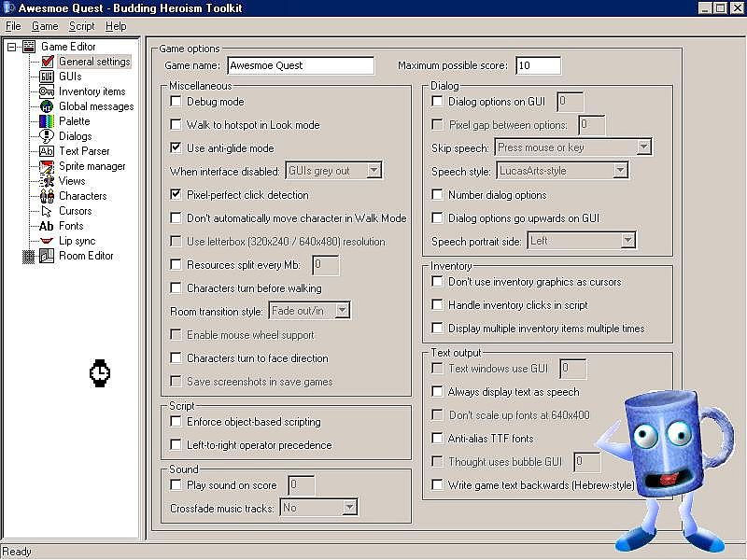
Task: Open the Help menu
Action: click(116, 26)
